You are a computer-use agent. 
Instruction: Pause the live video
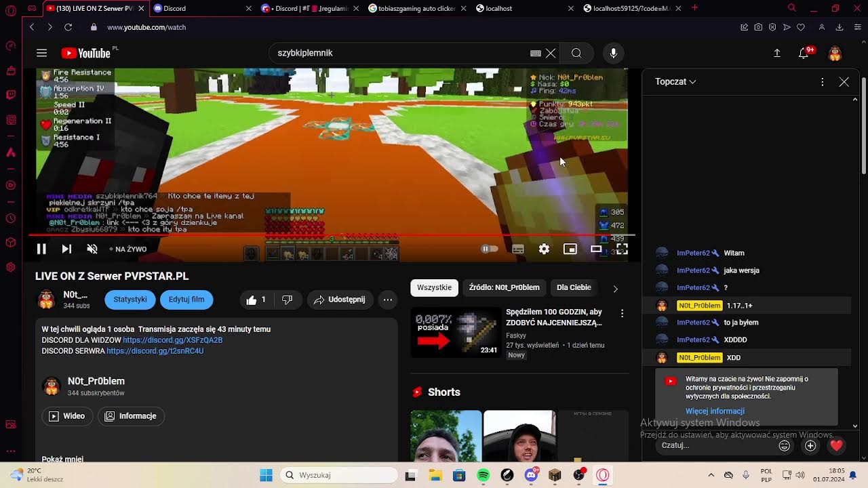point(41,249)
